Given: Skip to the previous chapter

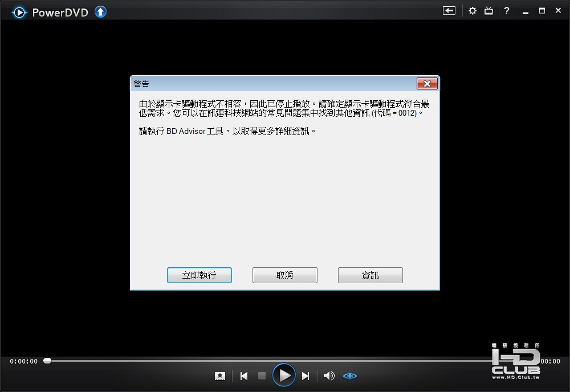Looking at the screenshot, I should coord(244,376).
